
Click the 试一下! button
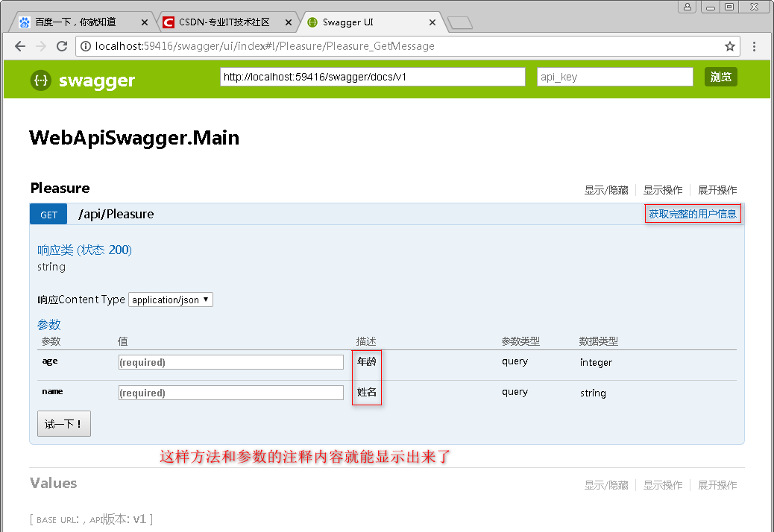coord(63,422)
